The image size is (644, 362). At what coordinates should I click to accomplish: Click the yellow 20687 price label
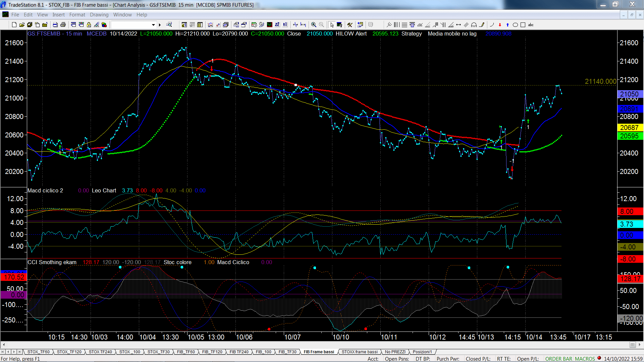(630, 128)
